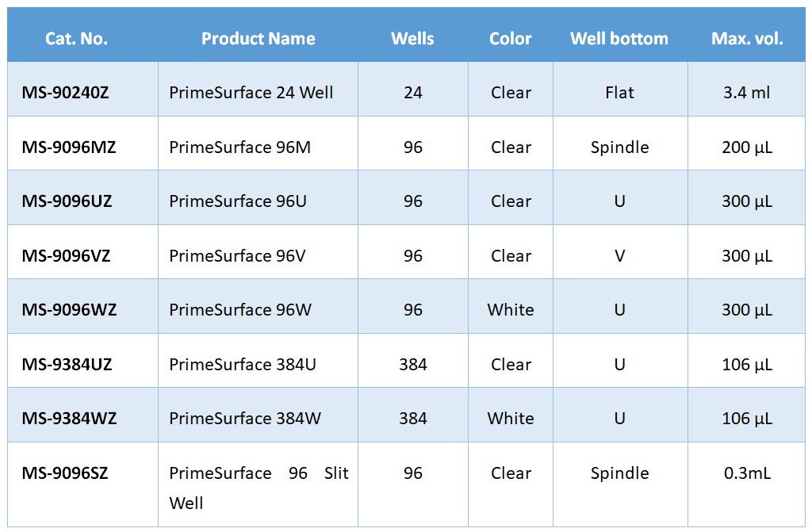The width and height of the screenshot is (812, 532).
Task: Select catalog number MS-9384WZ
Action: coord(69,419)
